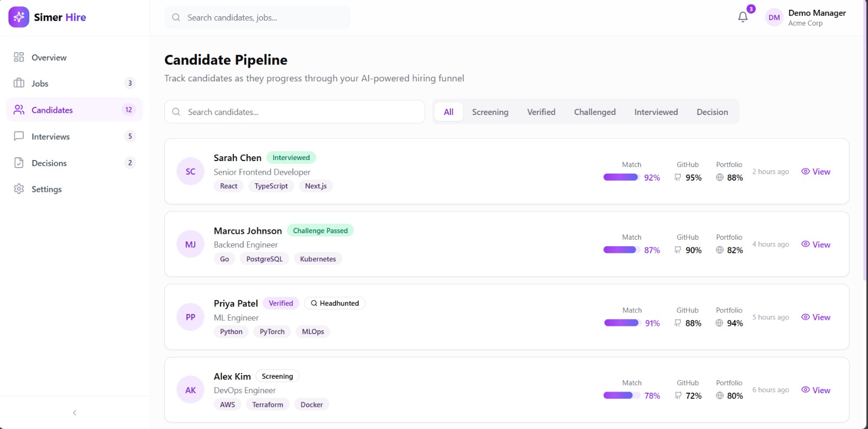This screenshot has width=868, height=429.
Task: Click the Search candidates input field
Action: tap(295, 112)
